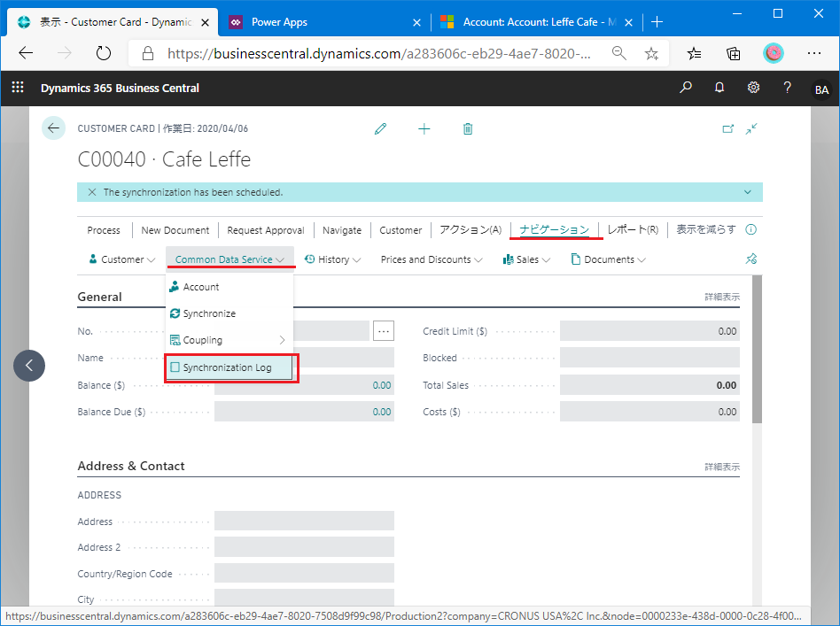Click the previous record round arrow button
The height and width of the screenshot is (626, 840).
click(29, 366)
